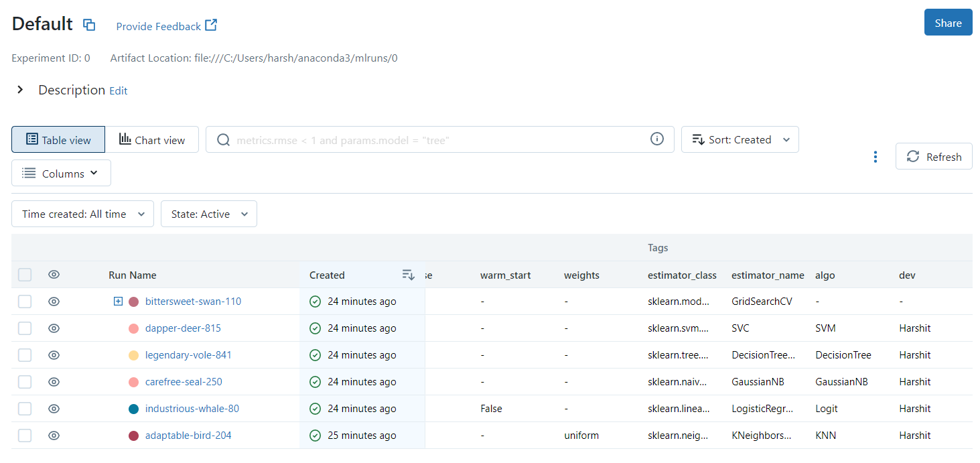
Task: Check the checkbox for legendary-vole-841
Action: pos(25,354)
